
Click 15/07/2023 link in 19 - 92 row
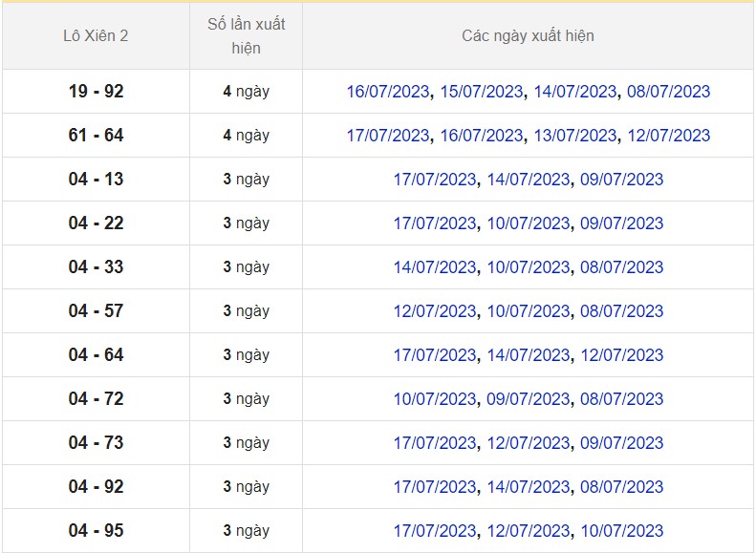[482, 92]
